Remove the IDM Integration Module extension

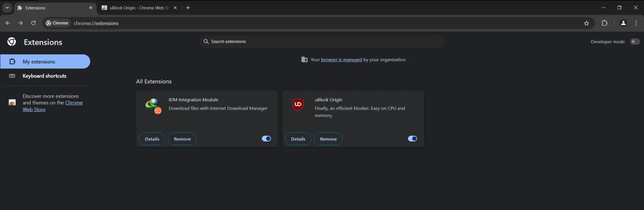point(182,139)
